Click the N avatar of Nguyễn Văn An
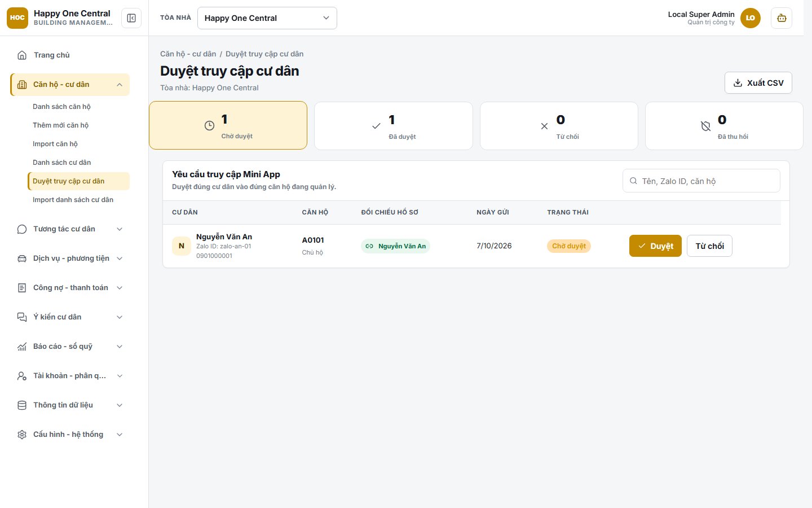The image size is (812, 508). 182,246
